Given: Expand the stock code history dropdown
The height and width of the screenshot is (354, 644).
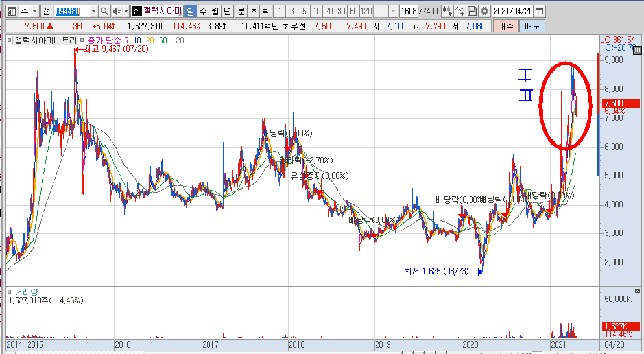Looking at the screenshot, I should point(93,11).
